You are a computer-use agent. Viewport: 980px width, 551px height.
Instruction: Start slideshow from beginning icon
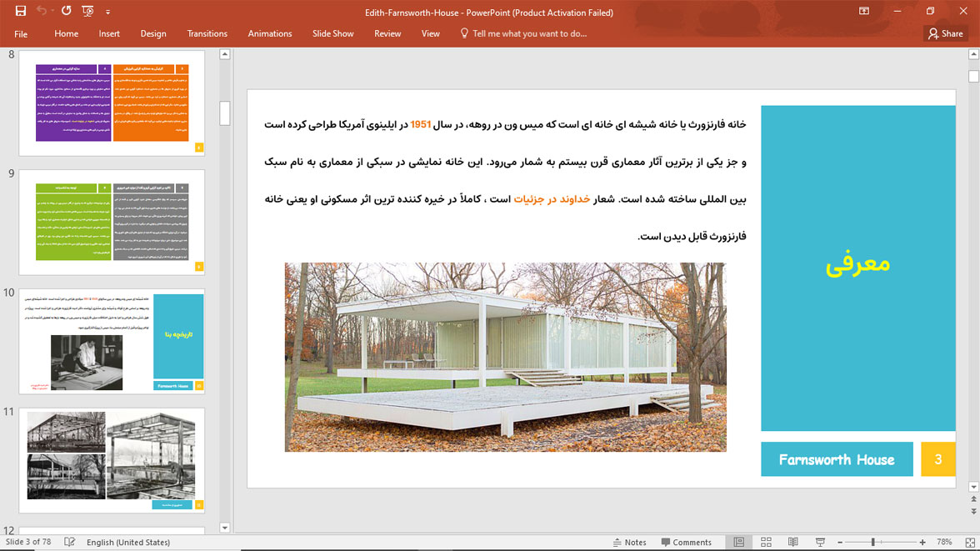pyautogui.click(x=87, y=11)
